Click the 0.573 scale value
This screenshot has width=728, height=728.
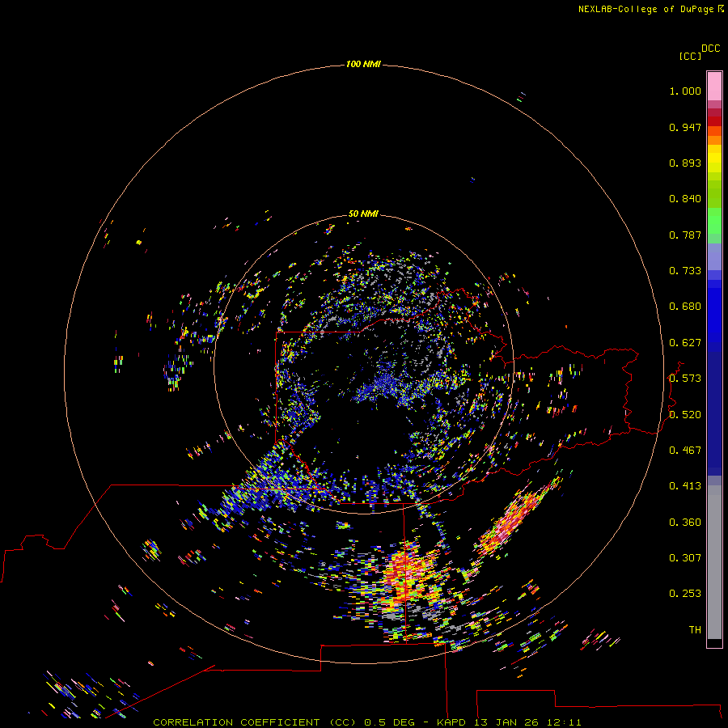tap(685, 379)
